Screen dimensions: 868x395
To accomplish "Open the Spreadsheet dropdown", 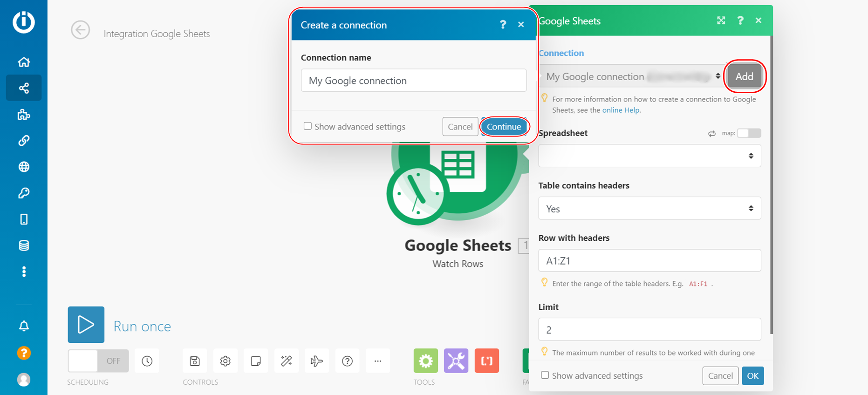I will pos(649,156).
